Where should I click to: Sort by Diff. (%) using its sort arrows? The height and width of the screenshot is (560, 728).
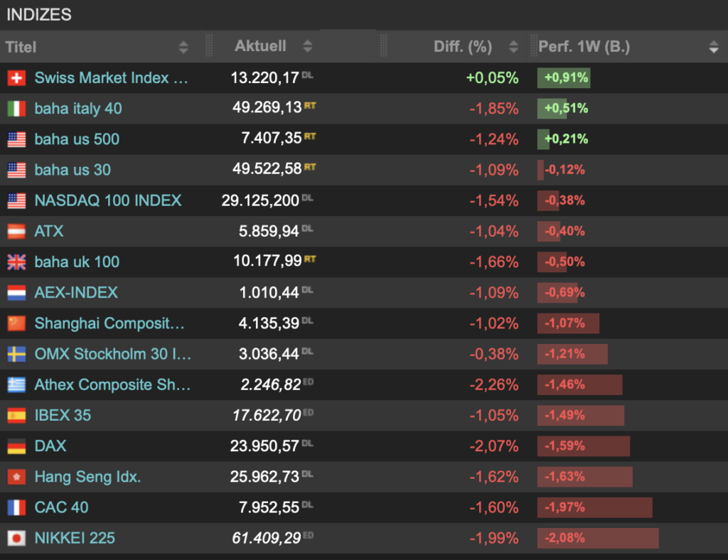[x=513, y=46]
